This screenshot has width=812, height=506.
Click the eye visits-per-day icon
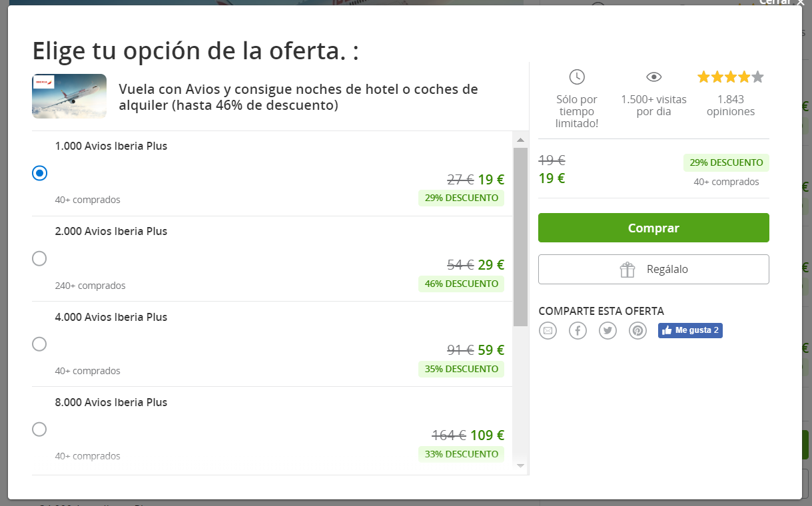tap(653, 77)
